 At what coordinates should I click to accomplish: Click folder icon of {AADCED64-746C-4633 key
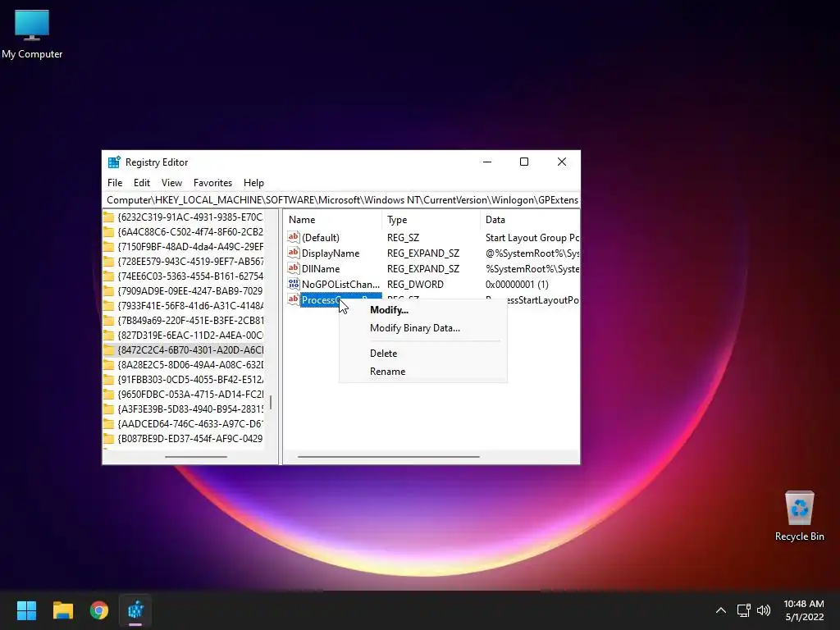coord(109,423)
